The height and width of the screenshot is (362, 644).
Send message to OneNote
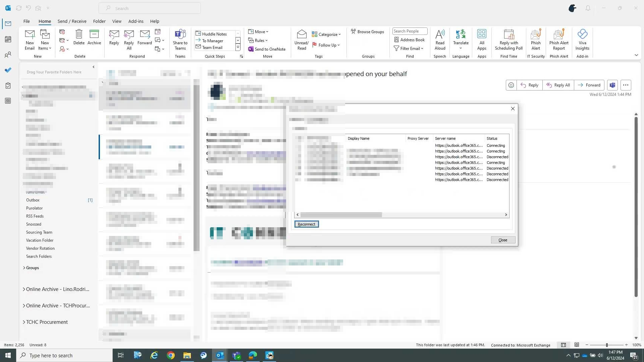click(x=267, y=49)
